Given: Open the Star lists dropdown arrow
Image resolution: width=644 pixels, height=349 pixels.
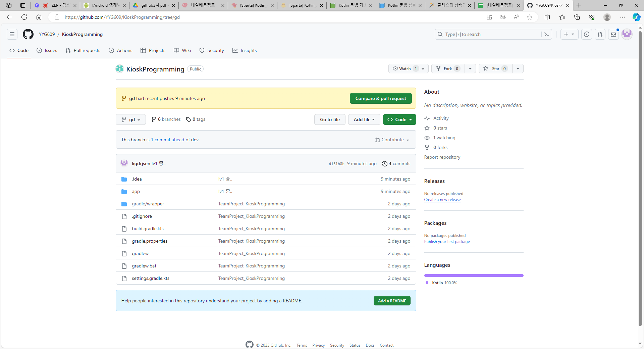Looking at the screenshot, I should (x=518, y=68).
